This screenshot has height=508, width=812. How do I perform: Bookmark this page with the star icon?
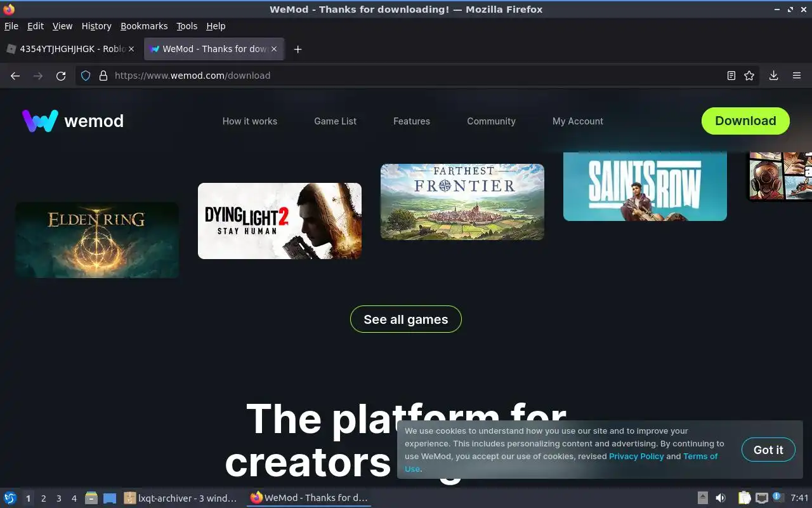coord(749,76)
